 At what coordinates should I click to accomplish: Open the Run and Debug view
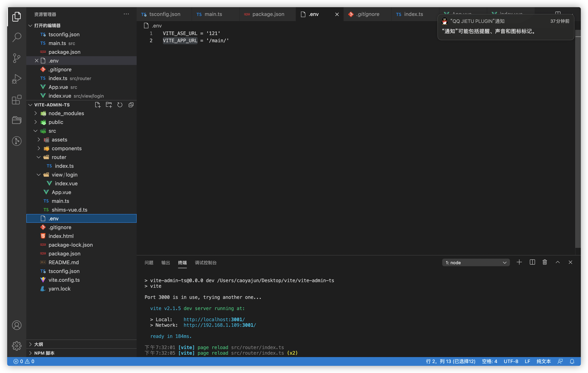point(17,79)
